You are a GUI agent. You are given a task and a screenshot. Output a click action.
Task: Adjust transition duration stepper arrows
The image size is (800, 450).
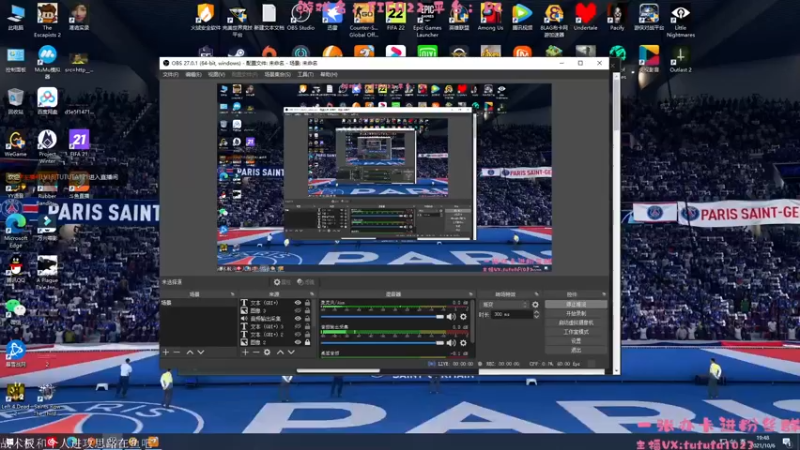click(x=536, y=314)
